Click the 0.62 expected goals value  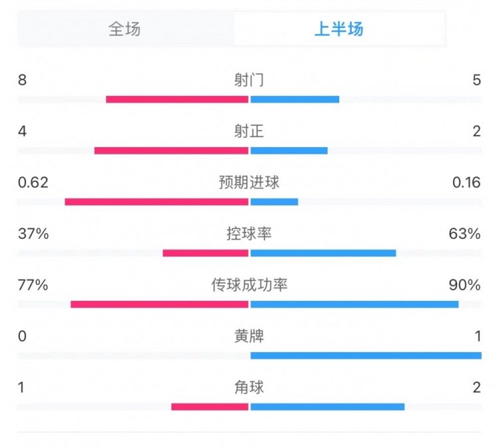(34, 182)
